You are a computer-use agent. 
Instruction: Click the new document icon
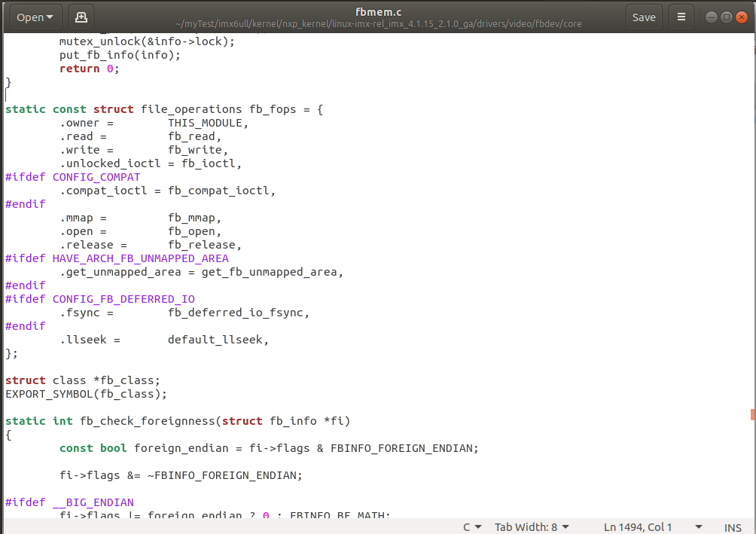81,17
